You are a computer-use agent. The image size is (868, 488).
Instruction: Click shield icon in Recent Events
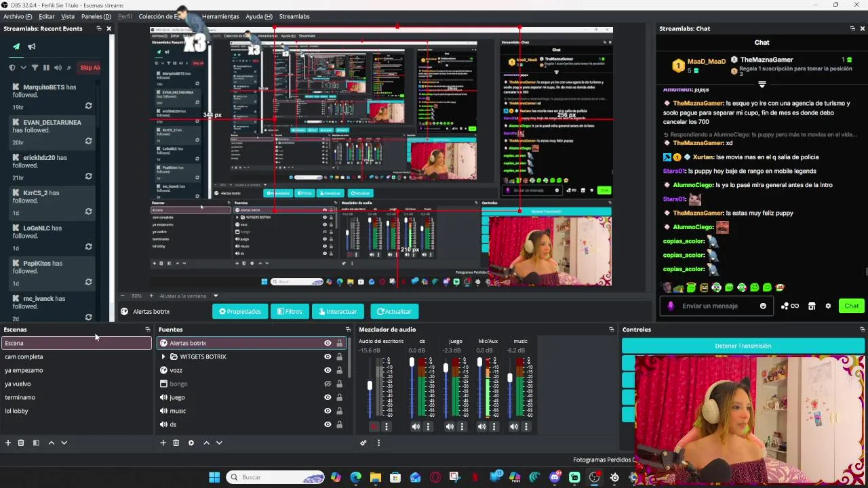point(12,68)
